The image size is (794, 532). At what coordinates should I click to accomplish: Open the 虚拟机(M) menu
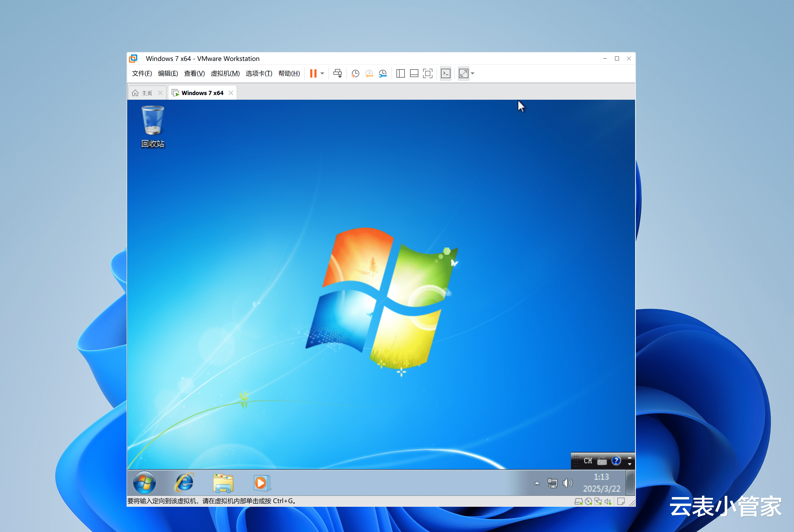pyautogui.click(x=225, y=73)
